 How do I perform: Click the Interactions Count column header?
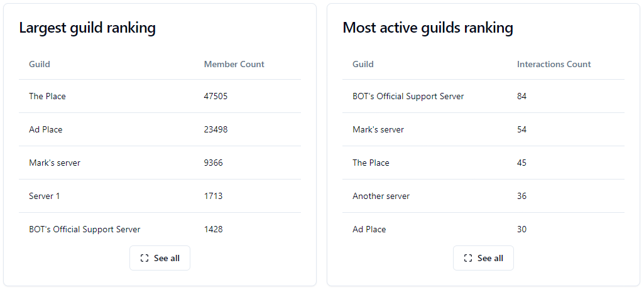[554, 64]
